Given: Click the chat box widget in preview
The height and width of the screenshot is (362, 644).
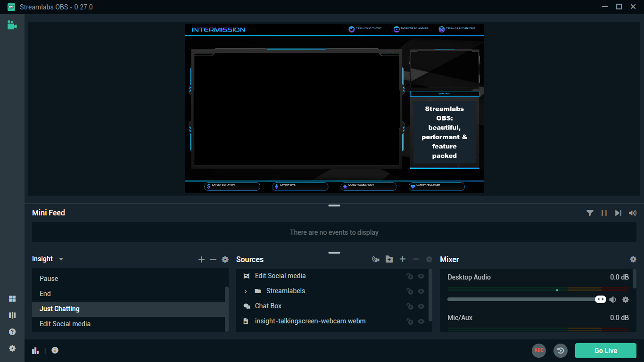Looking at the screenshot, I should coord(445,132).
